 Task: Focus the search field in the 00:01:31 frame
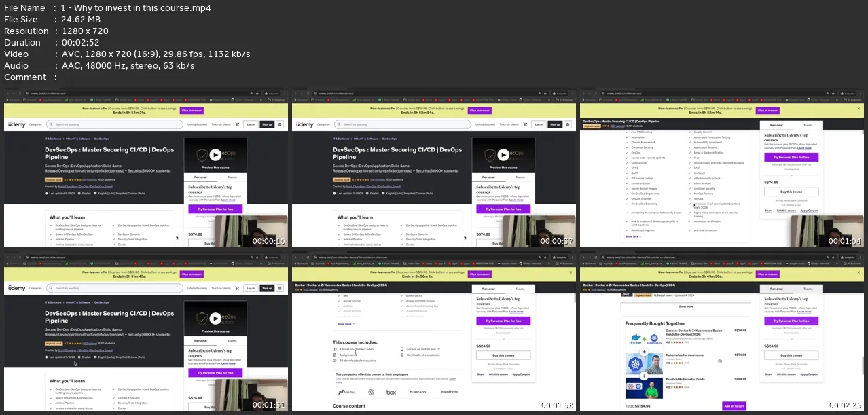pos(115,288)
